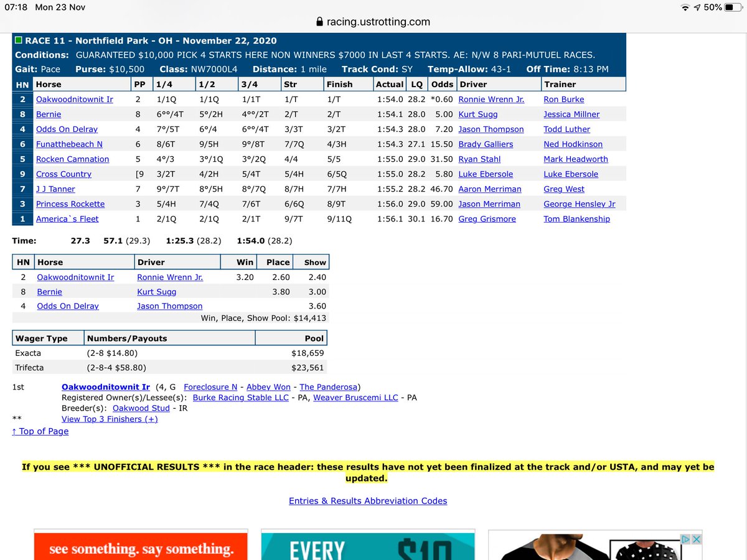Open trainer Luke Ebersole link
The image size is (747, 560).
pos(571,174)
